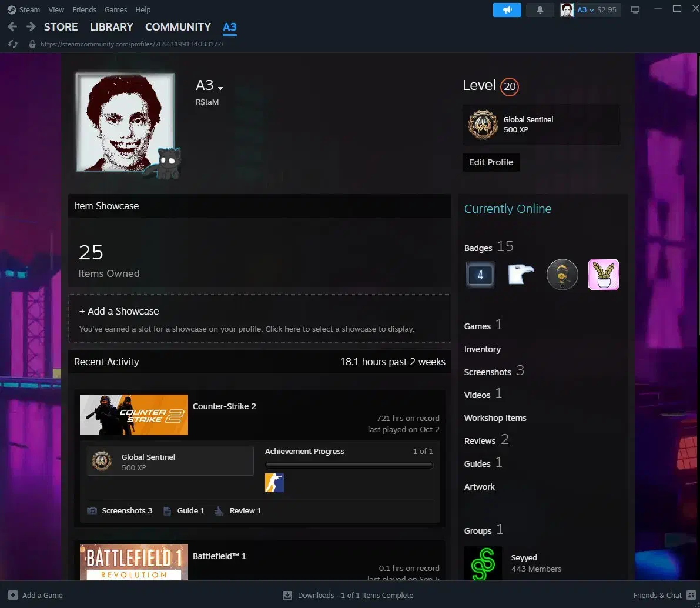Click the Edit Profile button
The width and height of the screenshot is (700, 608).
[x=491, y=162]
